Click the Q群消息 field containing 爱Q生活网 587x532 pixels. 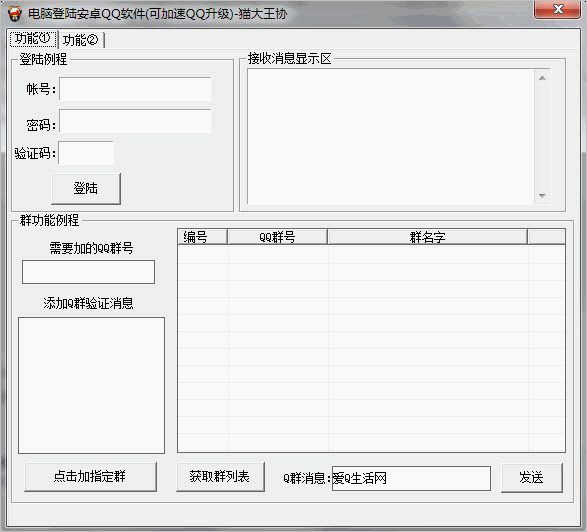(411, 478)
